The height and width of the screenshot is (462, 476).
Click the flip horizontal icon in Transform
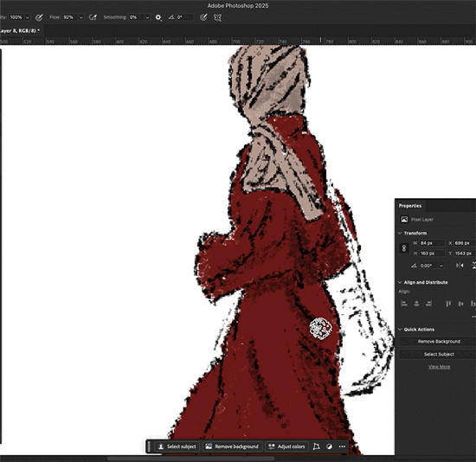(x=460, y=266)
